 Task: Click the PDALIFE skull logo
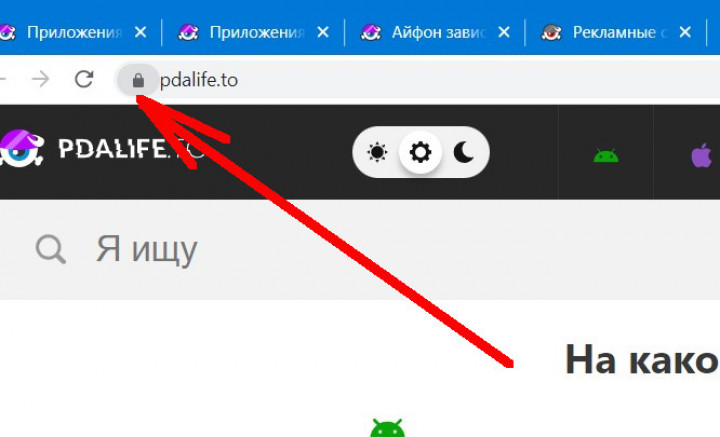pos(20,148)
